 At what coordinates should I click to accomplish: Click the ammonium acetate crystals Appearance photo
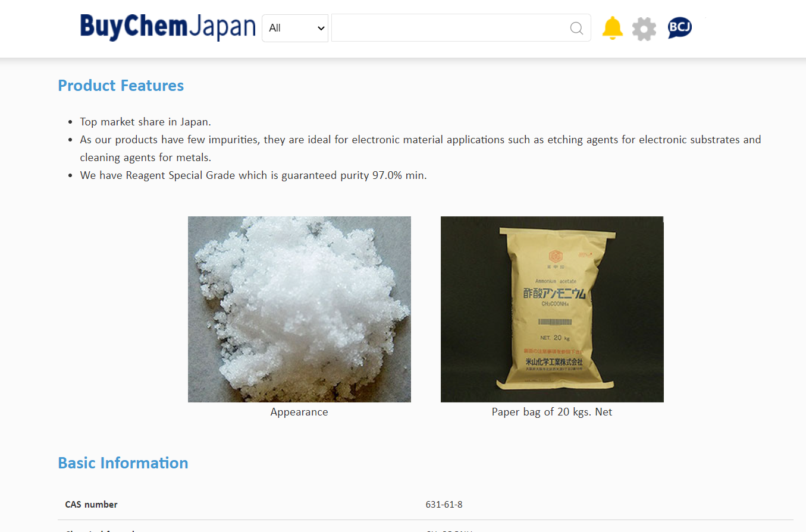coord(299,309)
